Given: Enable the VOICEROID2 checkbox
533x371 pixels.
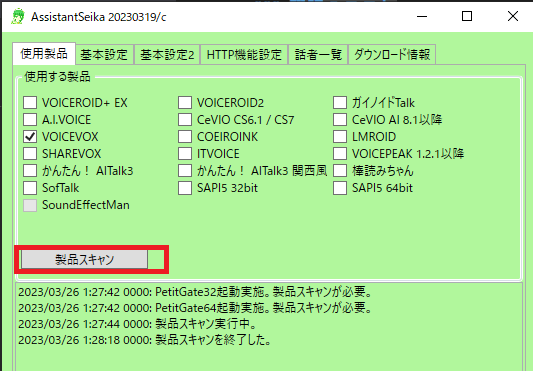Looking at the screenshot, I should [x=185, y=102].
